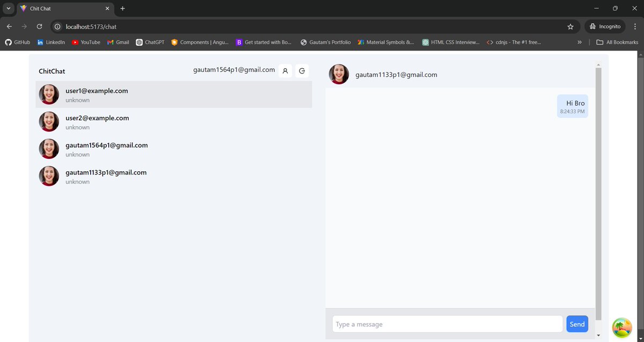Viewport: 644px width, 342px height.
Task: Click user2@example.com's avatar picture
Action: 49,122
